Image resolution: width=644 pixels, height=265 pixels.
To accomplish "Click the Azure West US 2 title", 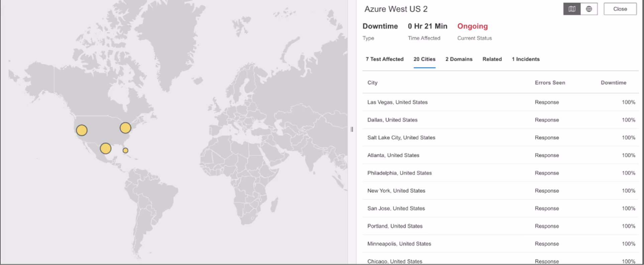I will [x=396, y=9].
